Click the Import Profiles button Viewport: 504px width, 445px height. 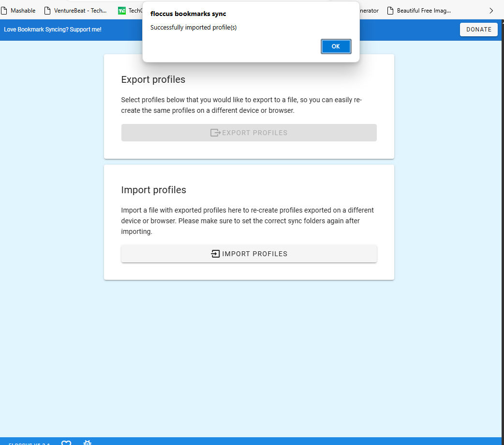click(x=249, y=254)
